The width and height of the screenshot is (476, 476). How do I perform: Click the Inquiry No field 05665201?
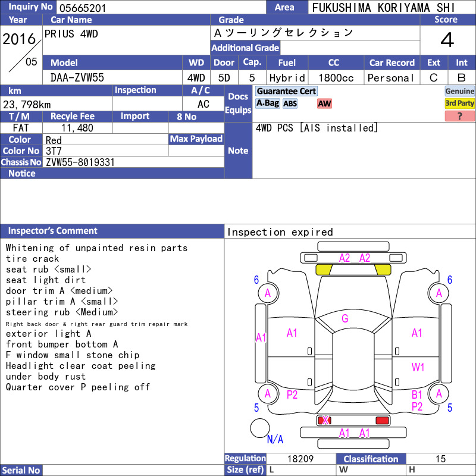(x=161, y=8)
